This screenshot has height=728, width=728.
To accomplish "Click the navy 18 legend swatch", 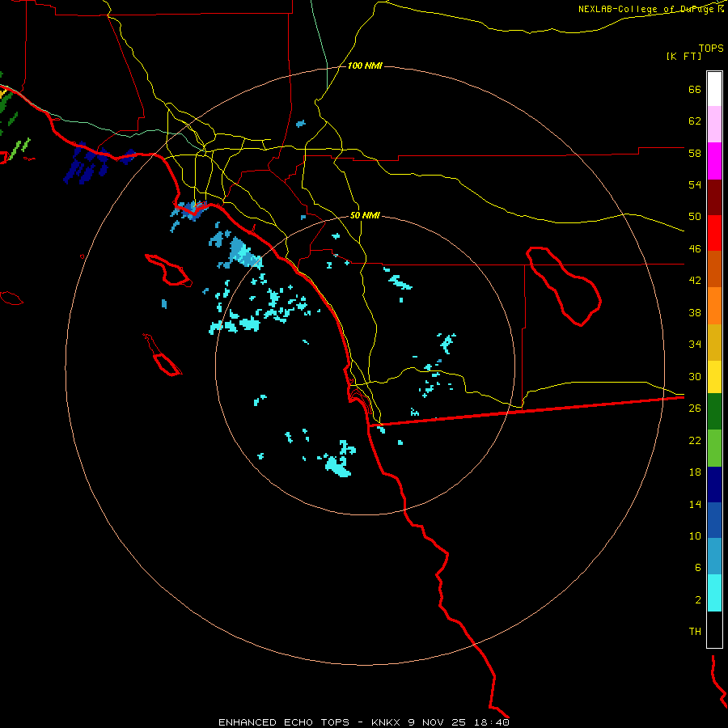I will click(x=714, y=485).
